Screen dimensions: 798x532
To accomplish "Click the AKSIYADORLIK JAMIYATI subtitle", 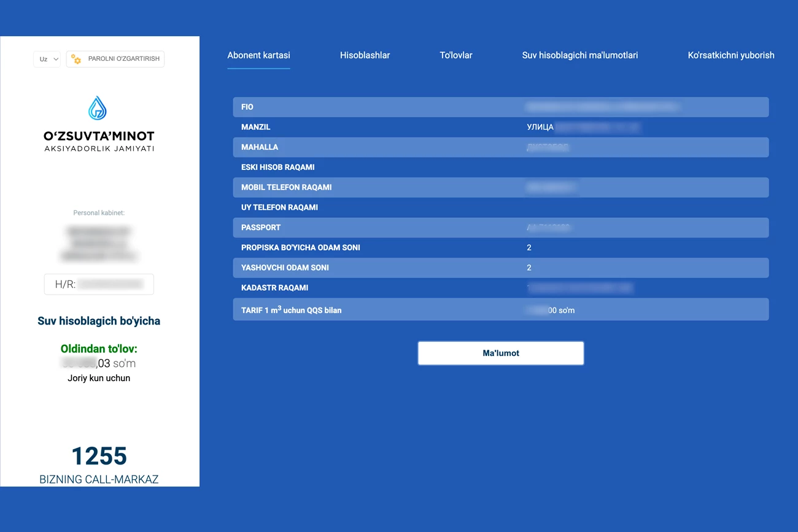I will click(x=99, y=149).
